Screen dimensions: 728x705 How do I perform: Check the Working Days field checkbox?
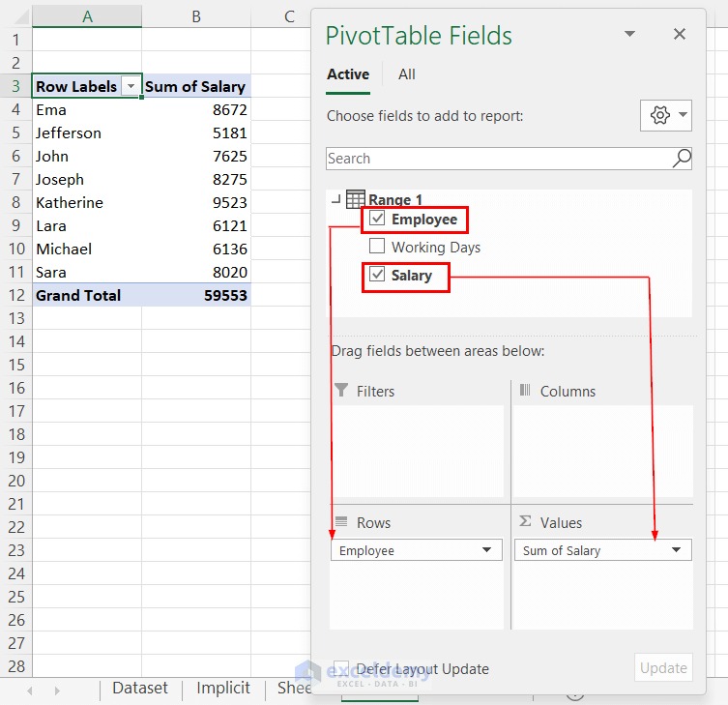click(x=377, y=247)
